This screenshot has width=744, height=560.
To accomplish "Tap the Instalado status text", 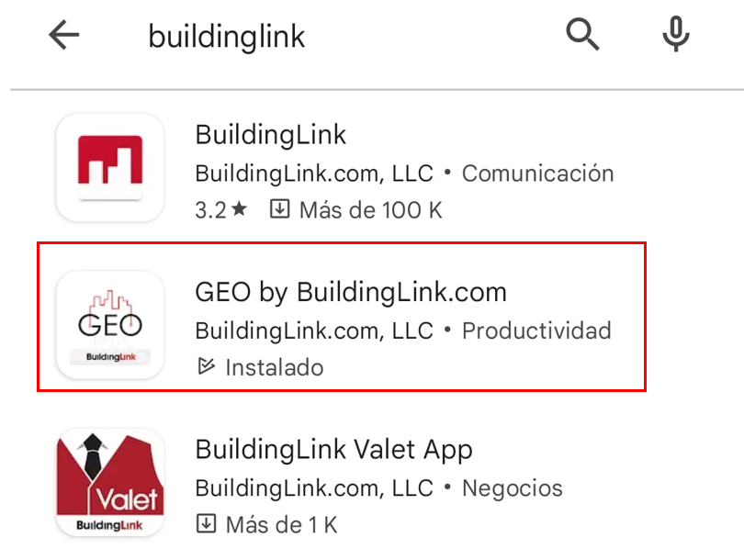I will [x=275, y=367].
